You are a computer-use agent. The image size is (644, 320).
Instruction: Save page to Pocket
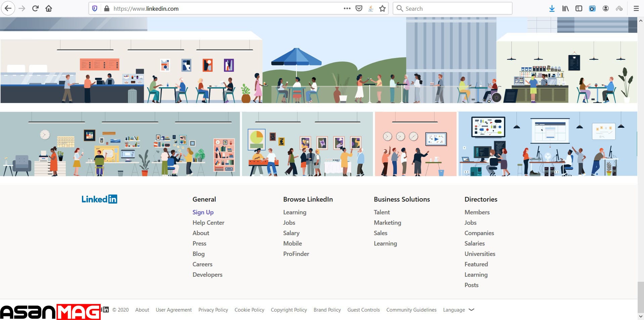[359, 8]
